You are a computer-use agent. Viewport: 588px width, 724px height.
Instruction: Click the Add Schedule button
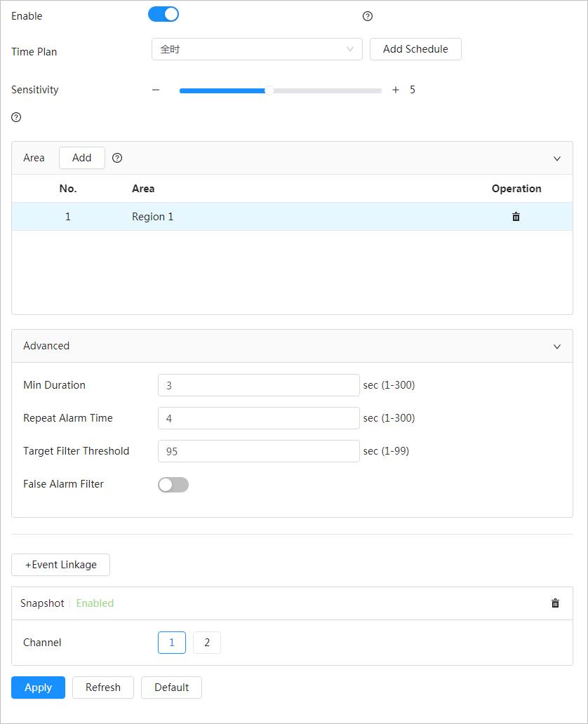415,49
